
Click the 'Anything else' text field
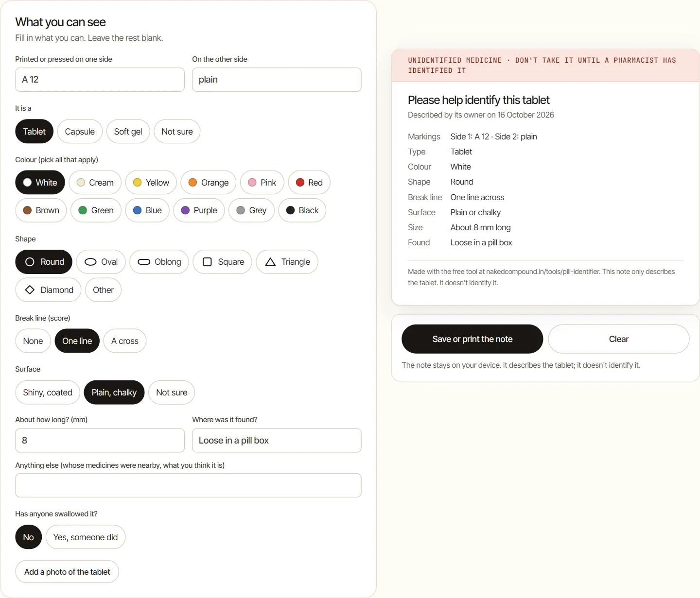[x=188, y=485]
